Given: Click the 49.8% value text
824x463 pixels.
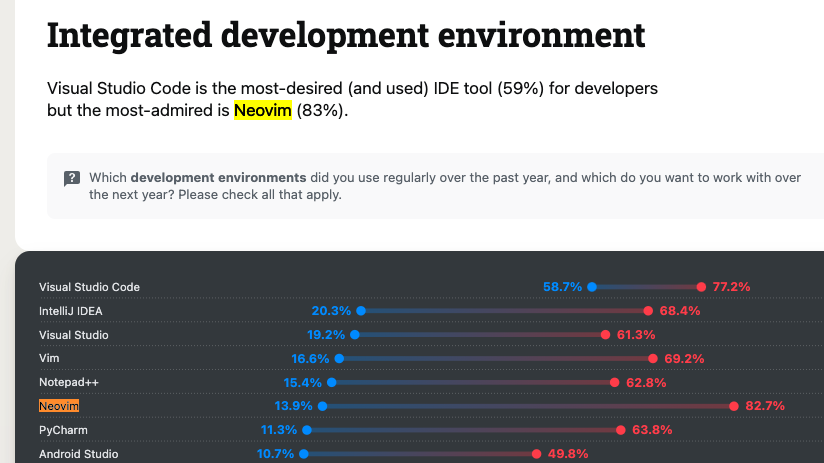Looking at the screenshot, I should click(x=568, y=454).
